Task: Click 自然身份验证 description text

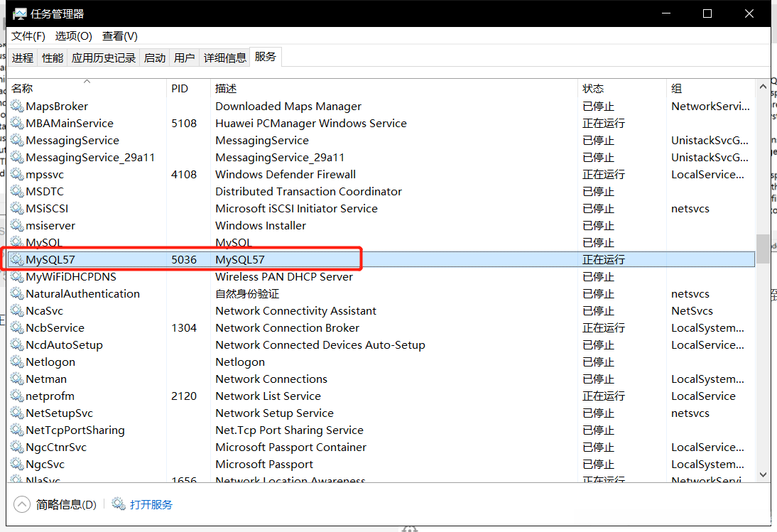Action: pos(247,294)
